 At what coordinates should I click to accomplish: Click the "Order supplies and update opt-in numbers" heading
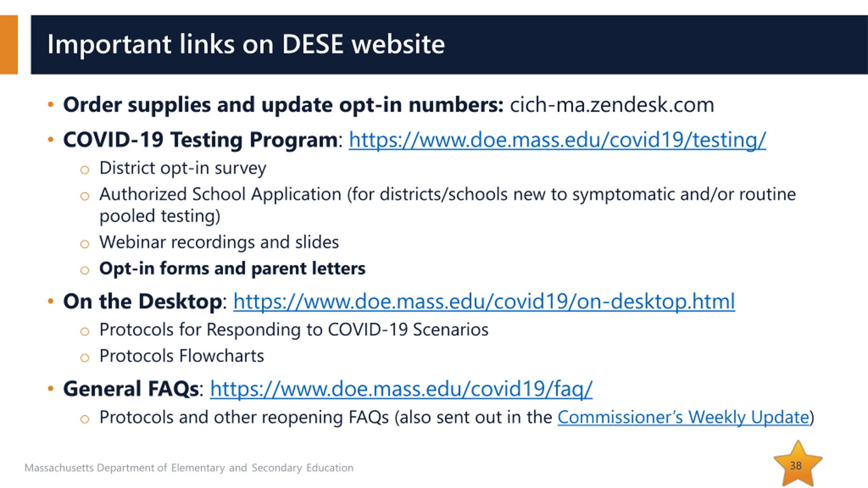click(283, 105)
